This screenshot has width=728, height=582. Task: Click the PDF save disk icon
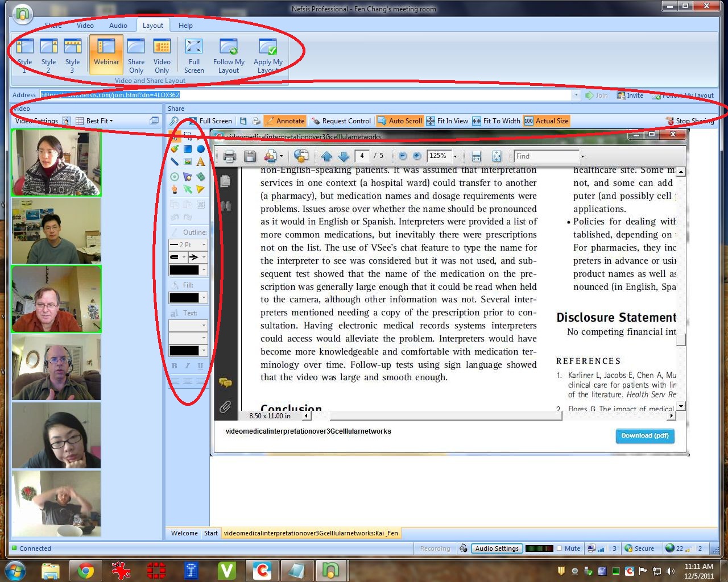[249, 156]
